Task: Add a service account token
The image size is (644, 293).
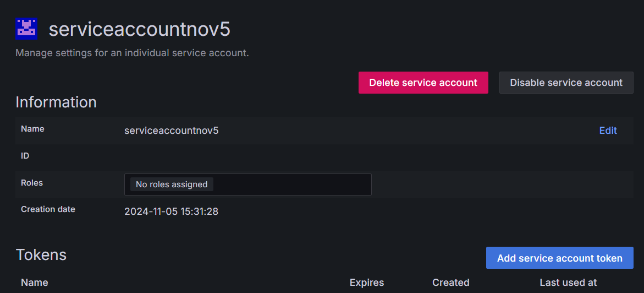Action: click(559, 258)
